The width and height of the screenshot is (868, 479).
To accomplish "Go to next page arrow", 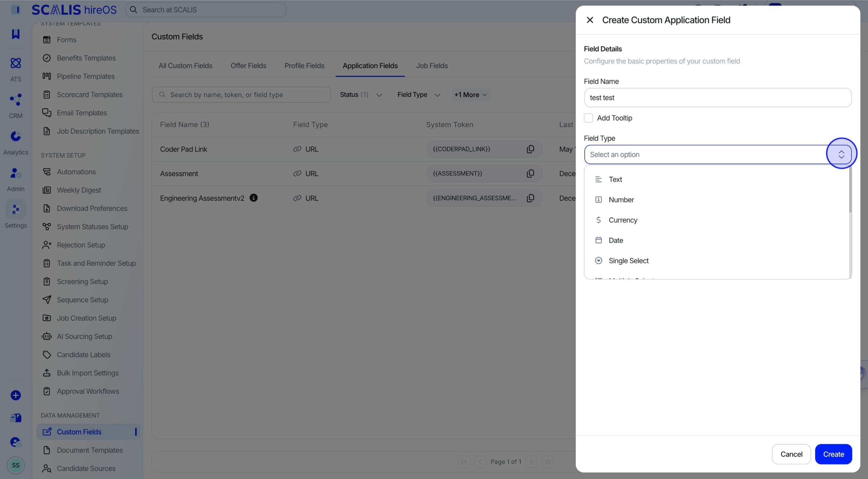I will pos(531,461).
